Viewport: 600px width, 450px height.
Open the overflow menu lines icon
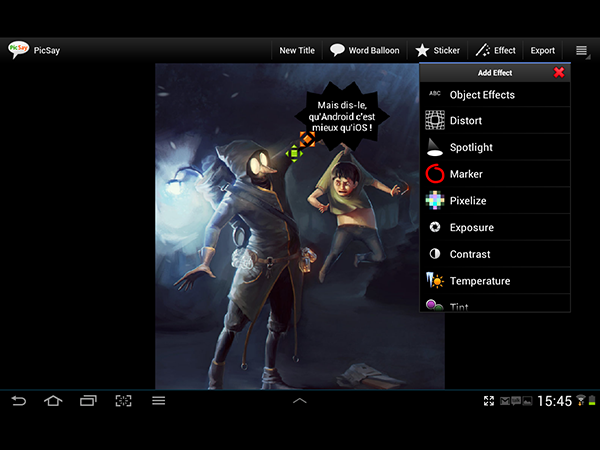[x=581, y=51]
